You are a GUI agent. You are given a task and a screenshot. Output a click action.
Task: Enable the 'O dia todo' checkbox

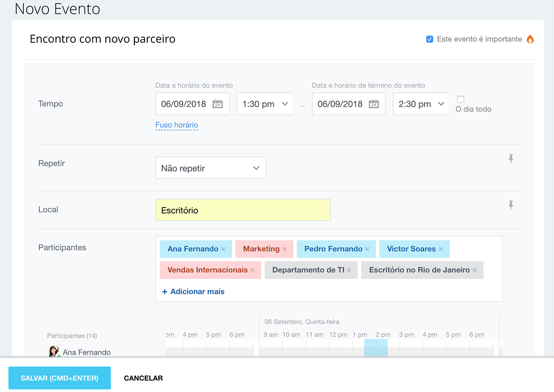pyautogui.click(x=460, y=99)
